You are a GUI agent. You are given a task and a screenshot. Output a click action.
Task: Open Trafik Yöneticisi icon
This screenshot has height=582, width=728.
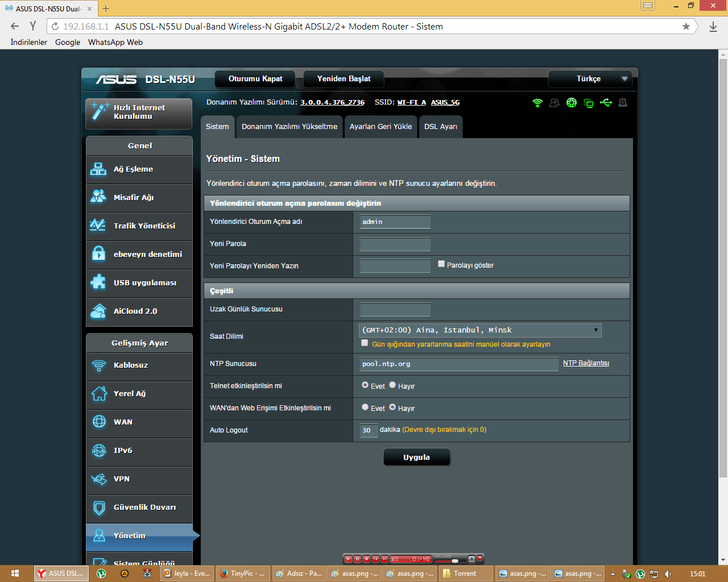coord(98,225)
